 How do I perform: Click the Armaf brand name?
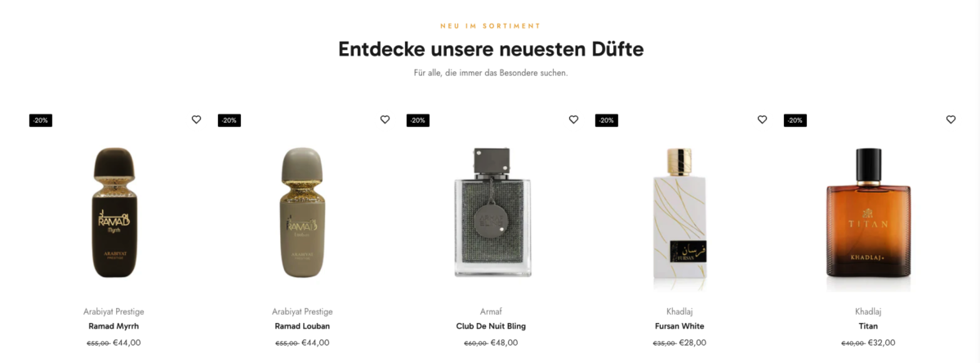pyautogui.click(x=491, y=311)
